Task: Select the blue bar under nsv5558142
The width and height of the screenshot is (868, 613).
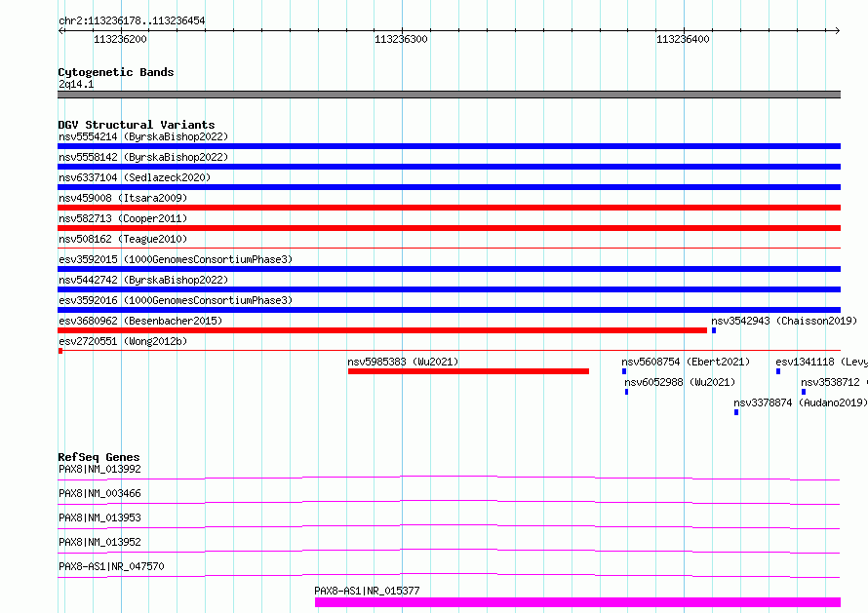Action: click(x=449, y=167)
